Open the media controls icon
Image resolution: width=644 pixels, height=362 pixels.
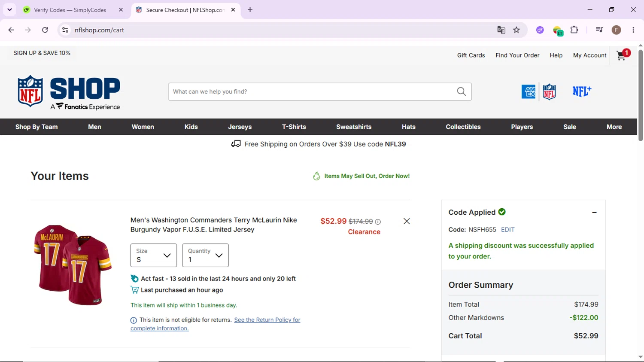(x=599, y=30)
